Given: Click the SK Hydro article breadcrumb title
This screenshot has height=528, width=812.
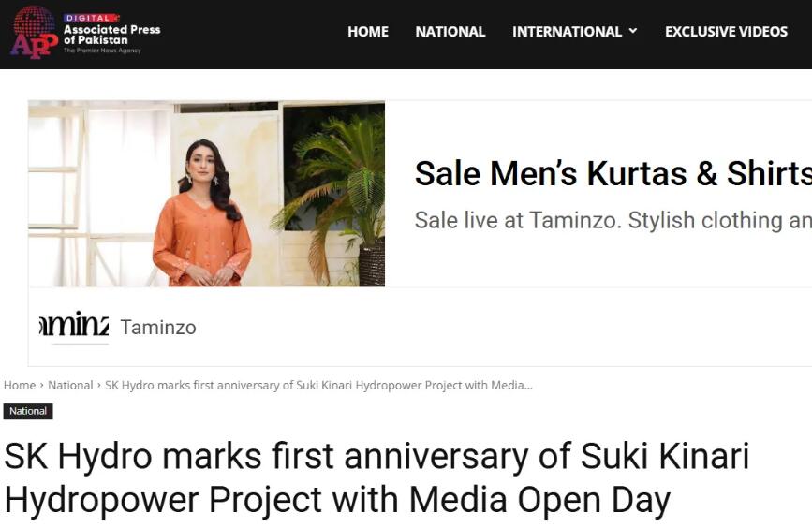Looking at the screenshot, I should point(318,385).
